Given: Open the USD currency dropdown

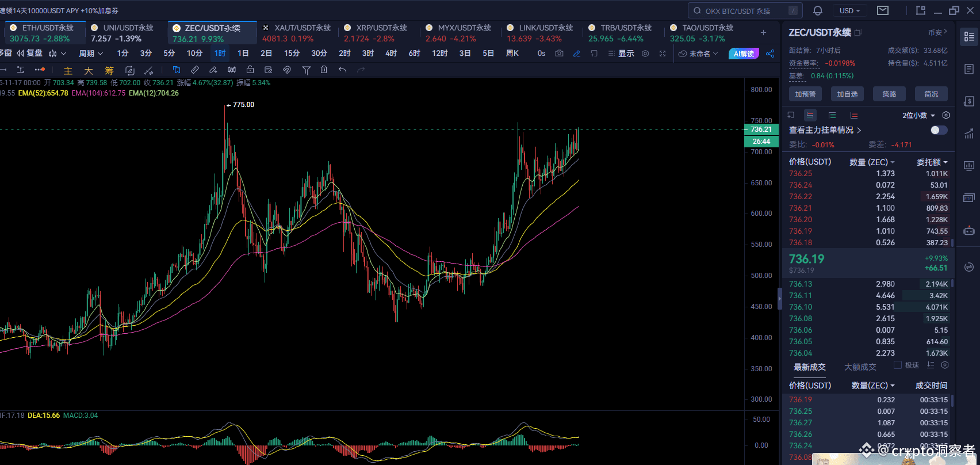Looking at the screenshot, I should coord(849,11).
